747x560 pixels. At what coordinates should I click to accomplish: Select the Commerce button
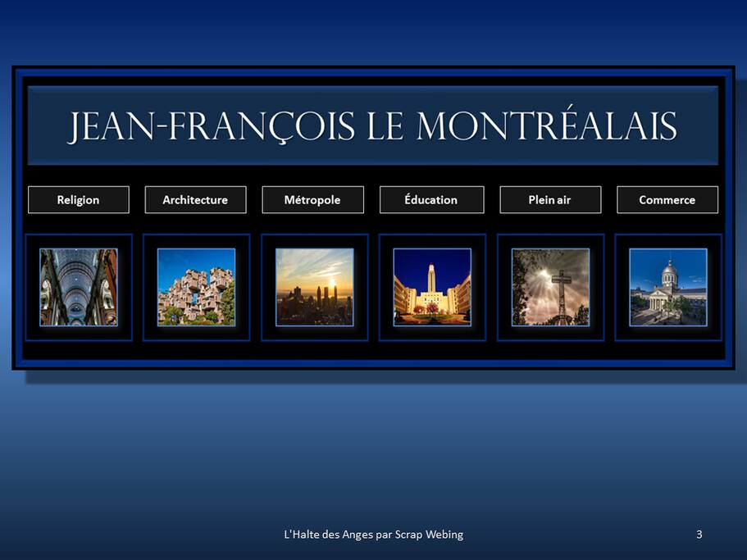click(667, 199)
